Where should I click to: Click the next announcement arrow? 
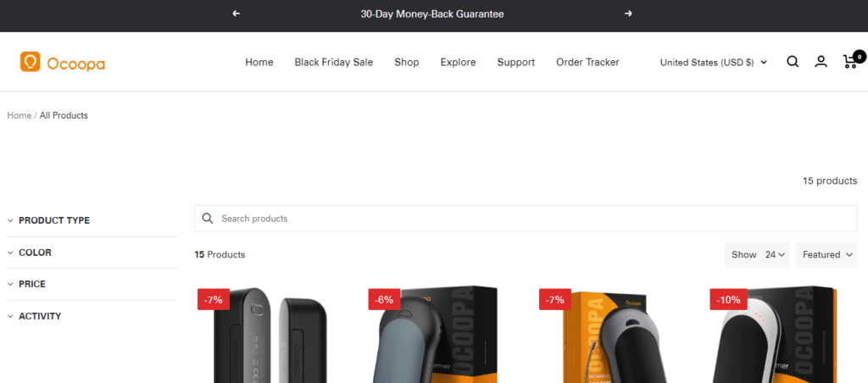pos(628,14)
